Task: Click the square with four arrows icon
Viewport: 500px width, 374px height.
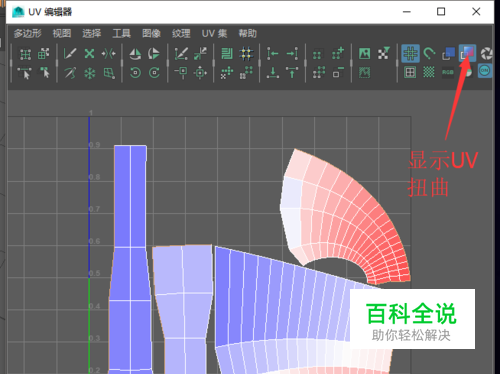Action: click(200, 73)
